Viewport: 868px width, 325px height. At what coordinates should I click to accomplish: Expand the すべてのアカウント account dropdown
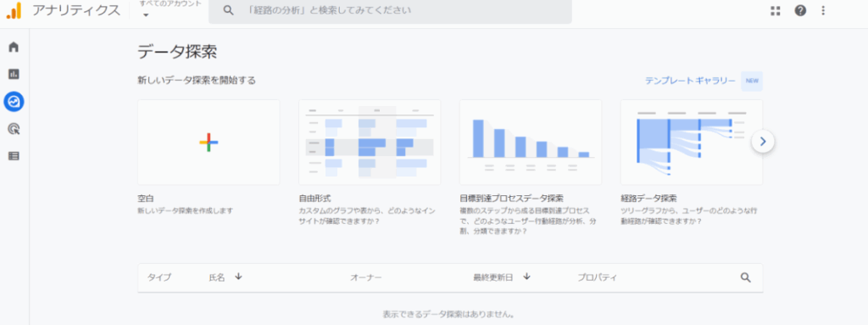(146, 15)
